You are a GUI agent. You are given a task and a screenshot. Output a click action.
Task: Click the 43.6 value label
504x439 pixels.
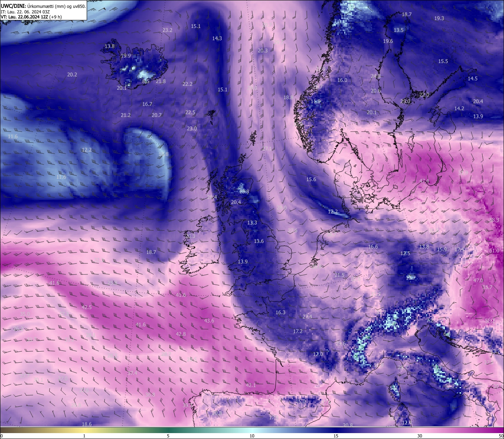[x=209, y=321]
